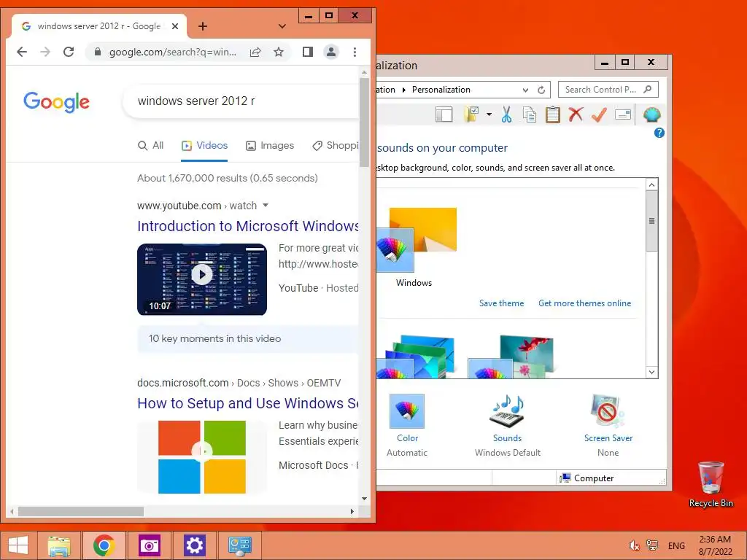
Task: Switch to the All results tab
Action: pyautogui.click(x=150, y=146)
